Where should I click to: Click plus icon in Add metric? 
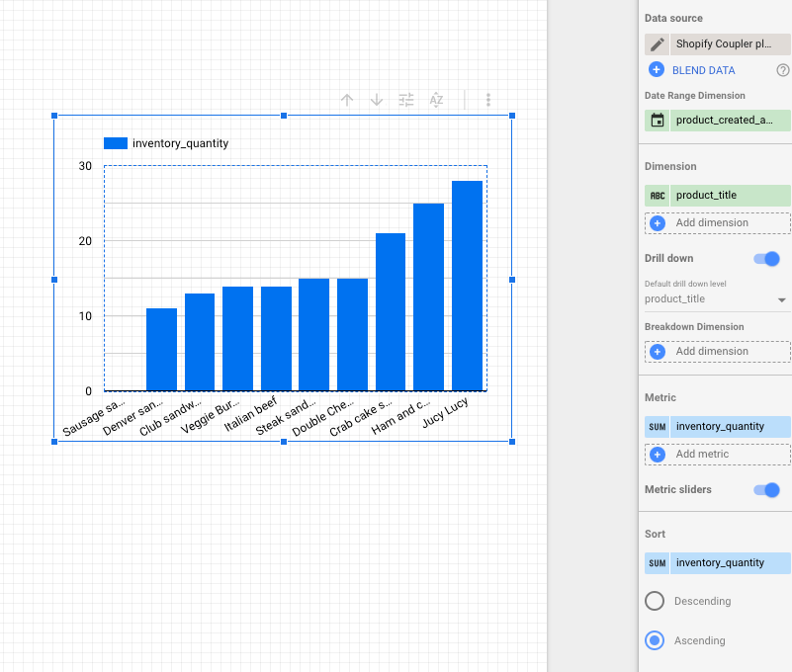pos(657,455)
